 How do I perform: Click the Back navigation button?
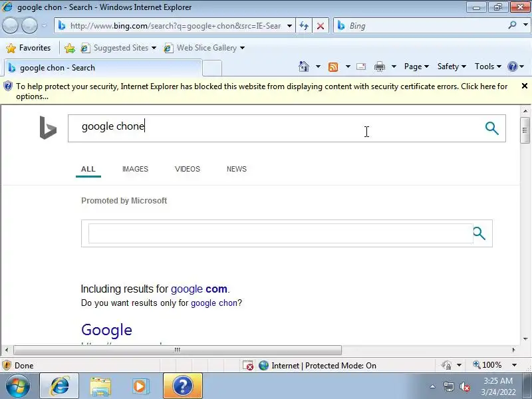point(10,25)
